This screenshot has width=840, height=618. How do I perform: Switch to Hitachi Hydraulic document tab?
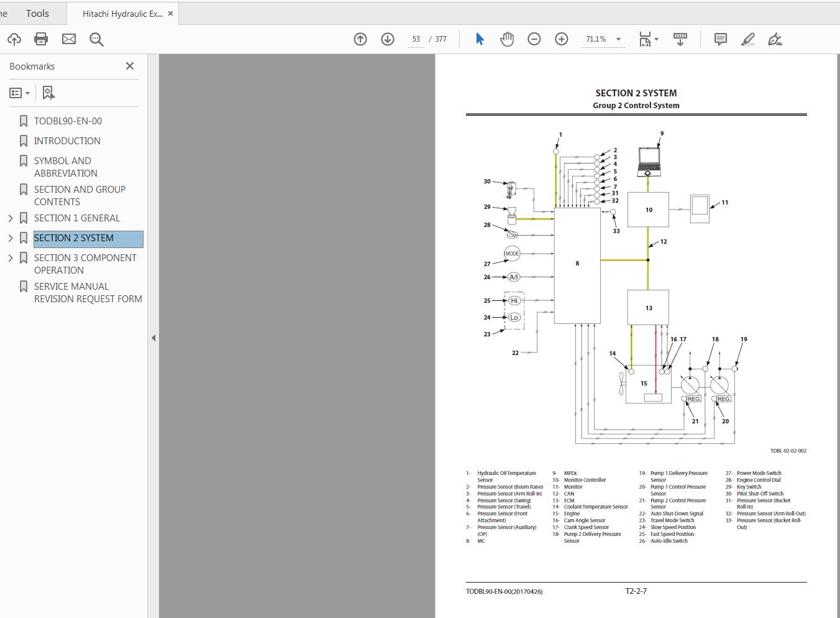(122, 14)
